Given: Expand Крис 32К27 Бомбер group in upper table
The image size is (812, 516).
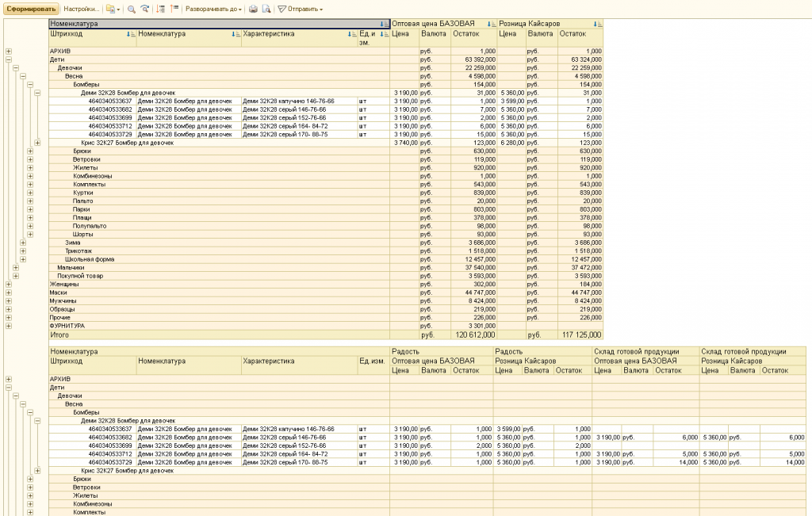Looking at the screenshot, I should [x=37, y=143].
